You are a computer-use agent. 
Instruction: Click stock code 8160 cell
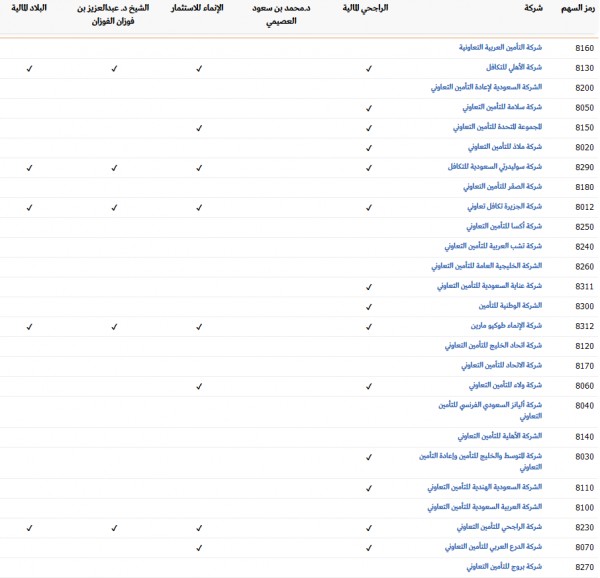click(x=584, y=48)
